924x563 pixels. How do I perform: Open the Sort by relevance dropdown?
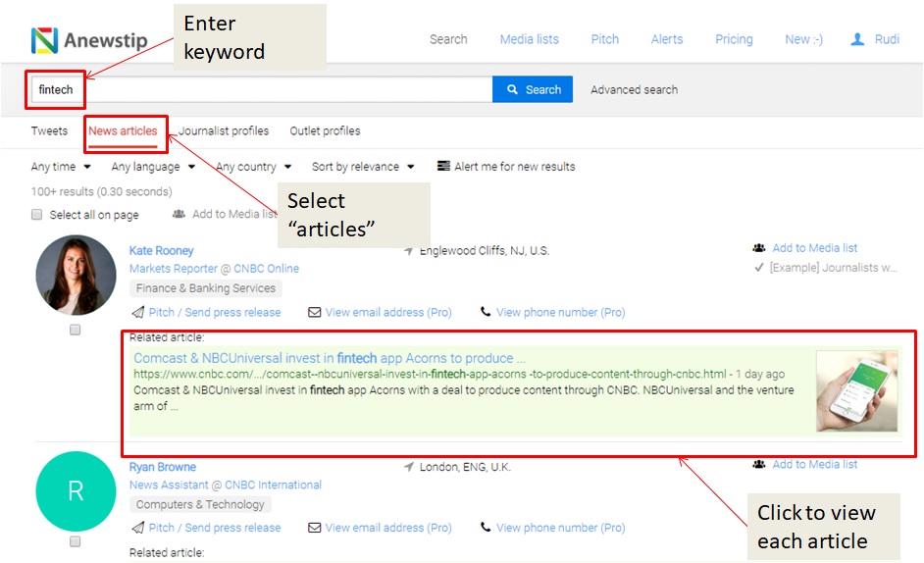coord(363,167)
